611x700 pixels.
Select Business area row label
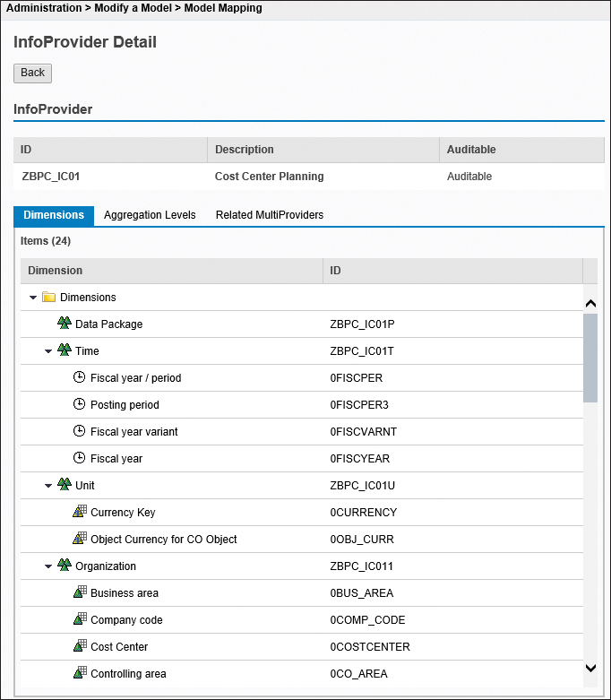tap(124, 592)
